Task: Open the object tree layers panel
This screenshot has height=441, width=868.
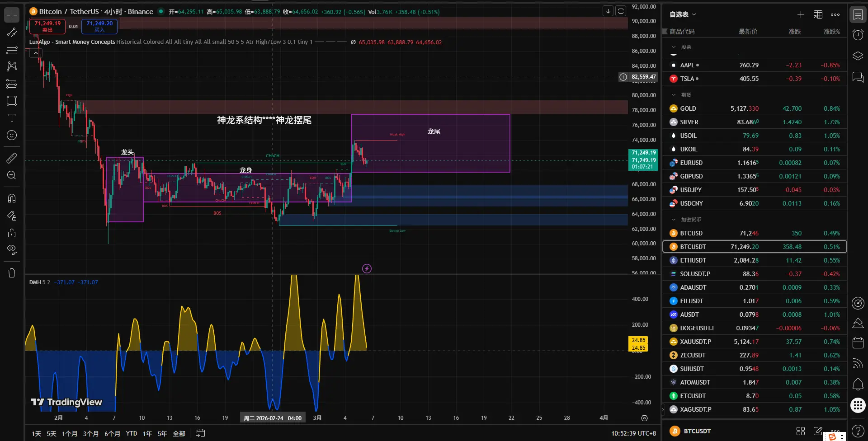Action: tap(858, 56)
